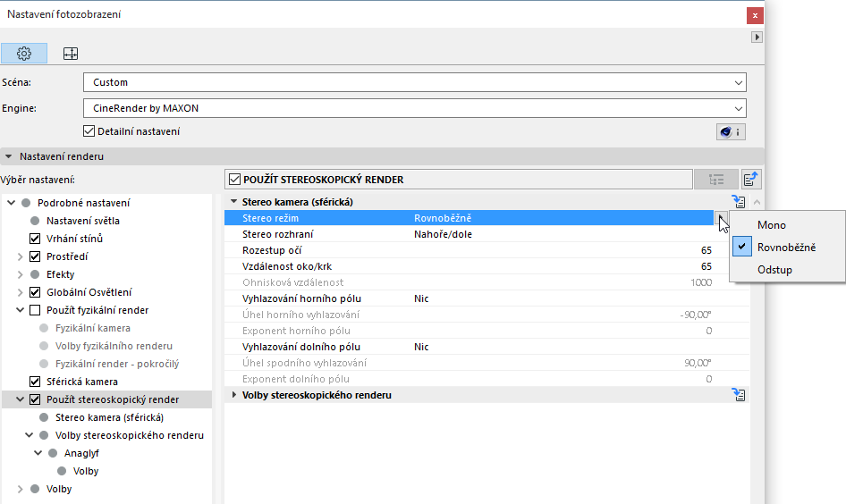Enable Použít fyzikální render checkbox
The image size is (846, 504).
[x=35, y=310]
